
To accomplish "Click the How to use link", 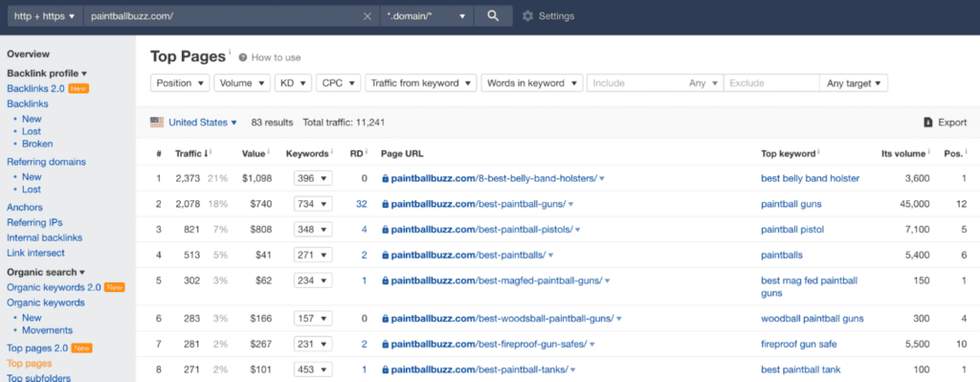I will click(x=277, y=57).
